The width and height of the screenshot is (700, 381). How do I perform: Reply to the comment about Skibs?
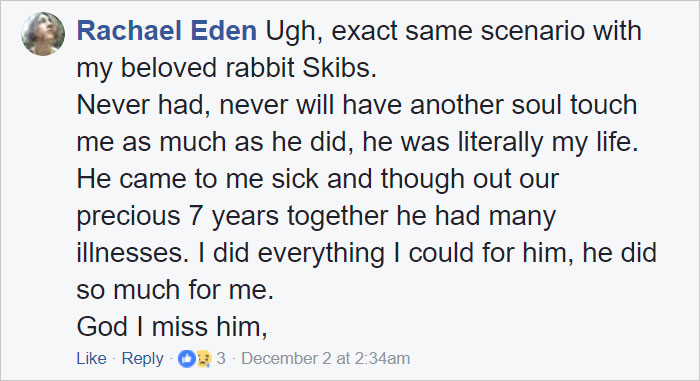pos(142,358)
